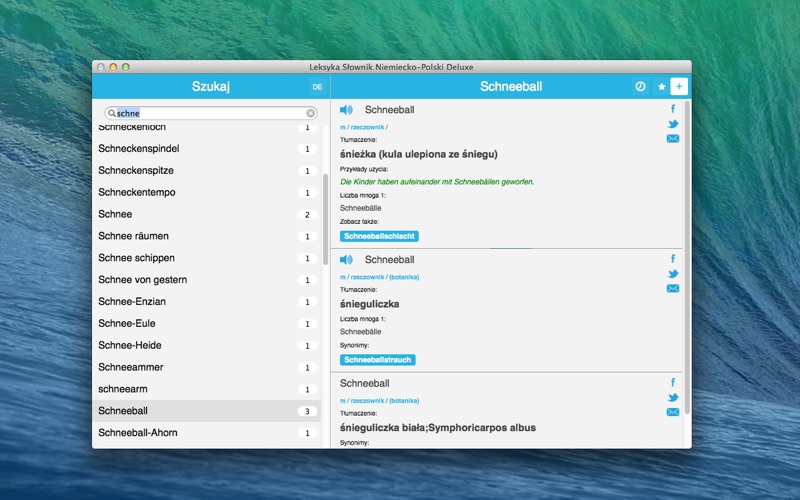This screenshot has width=800, height=500.
Task: Open the Schneeballschlacht related word
Action: pos(379,236)
